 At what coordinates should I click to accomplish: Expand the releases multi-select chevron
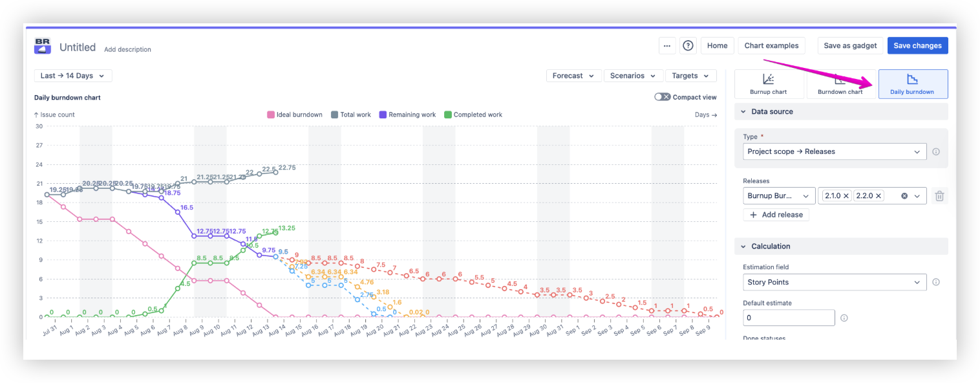[x=917, y=196]
